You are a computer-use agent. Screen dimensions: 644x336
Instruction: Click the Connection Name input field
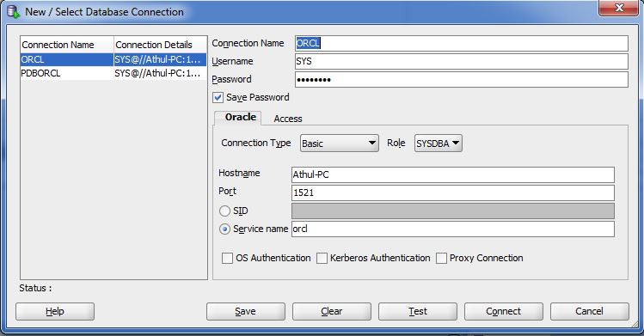462,44
